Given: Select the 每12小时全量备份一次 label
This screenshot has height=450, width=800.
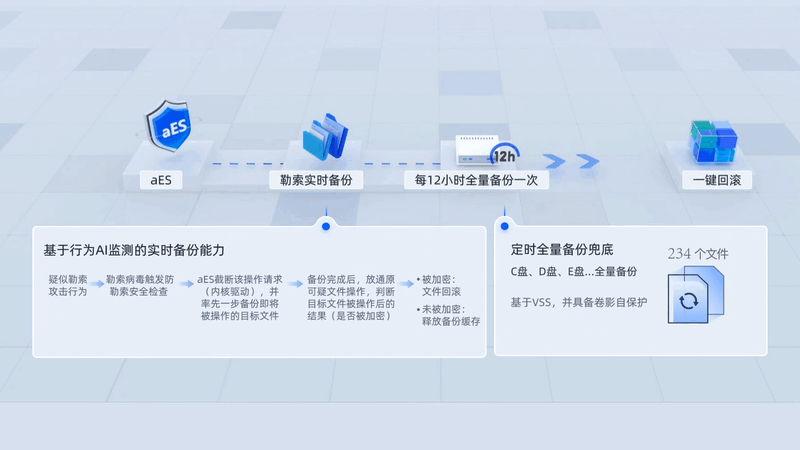Looking at the screenshot, I should click(476, 180).
